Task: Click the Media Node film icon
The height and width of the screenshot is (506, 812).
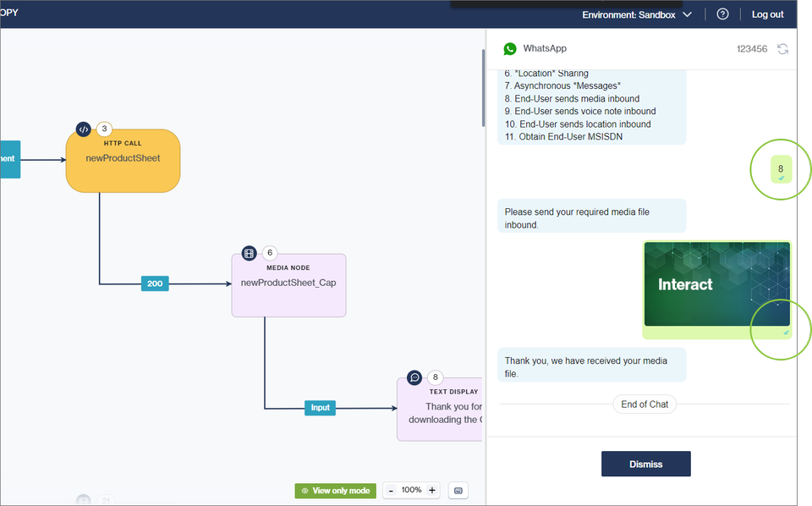Action: [x=249, y=253]
